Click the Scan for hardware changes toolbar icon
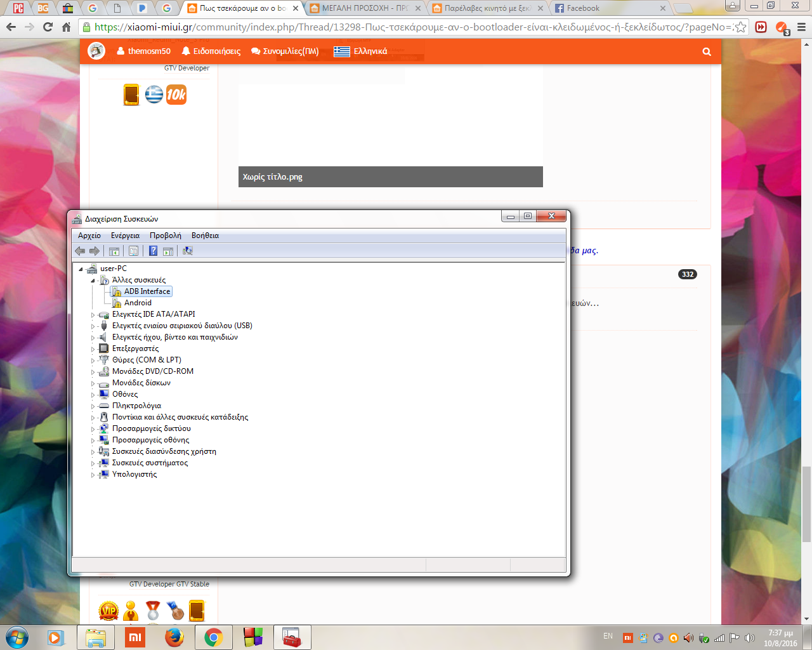This screenshot has width=812, height=650. point(188,251)
